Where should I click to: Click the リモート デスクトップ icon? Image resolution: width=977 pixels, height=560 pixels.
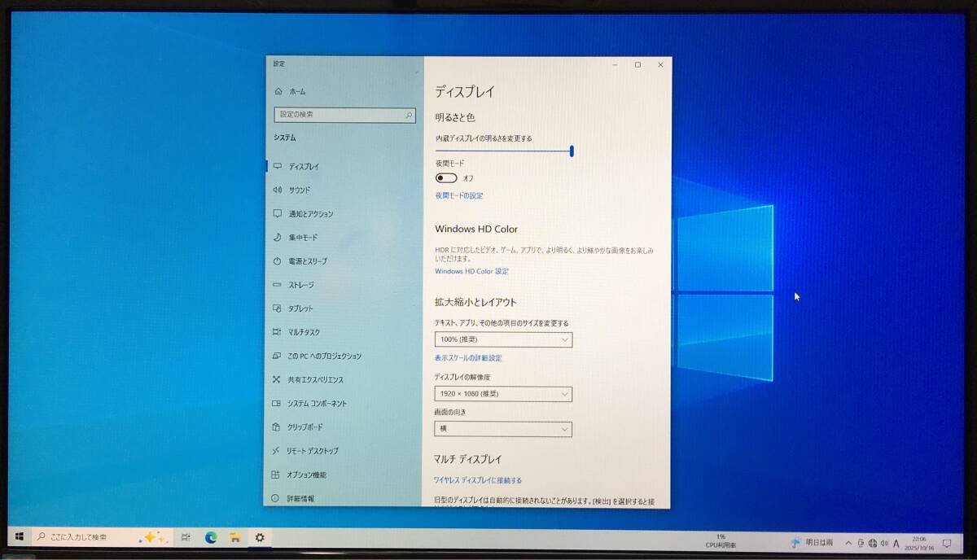pyautogui.click(x=277, y=451)
